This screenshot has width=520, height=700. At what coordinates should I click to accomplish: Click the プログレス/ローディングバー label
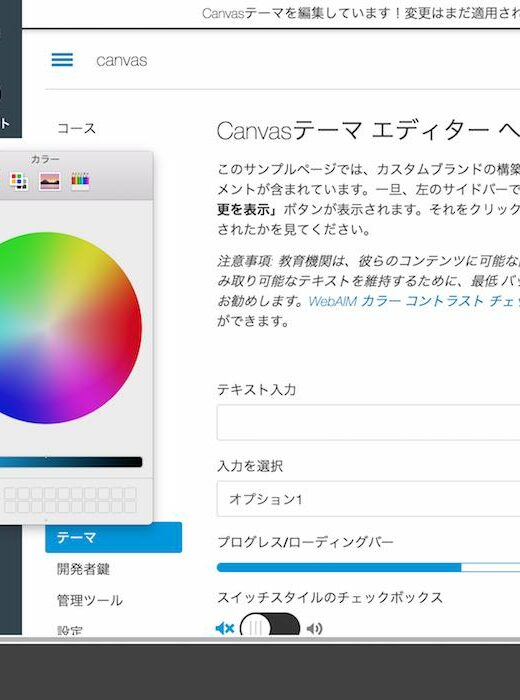pyautogui.click(x=305, y=542)
